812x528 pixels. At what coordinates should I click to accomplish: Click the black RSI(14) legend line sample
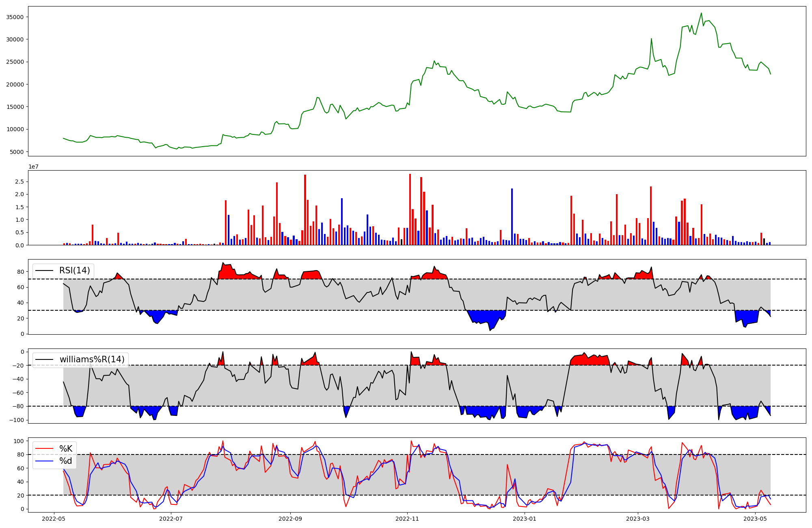point(44,270)
